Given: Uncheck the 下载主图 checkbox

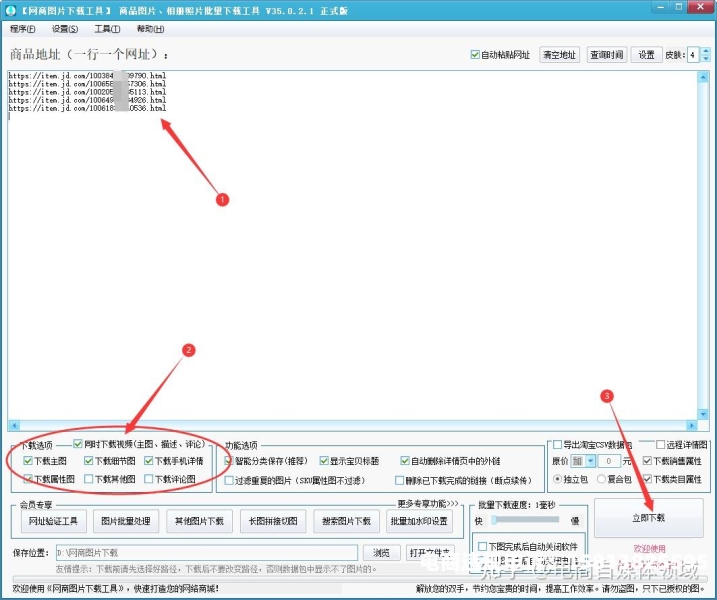Looking at the screenshot, I should tap(28, 461).
